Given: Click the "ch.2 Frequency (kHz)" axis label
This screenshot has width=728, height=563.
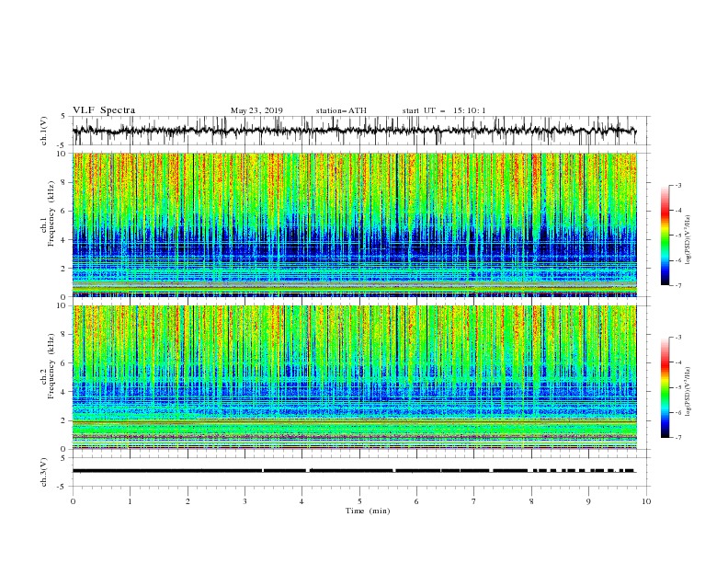Looking at the screenshot, I should (x=48, y=366).
